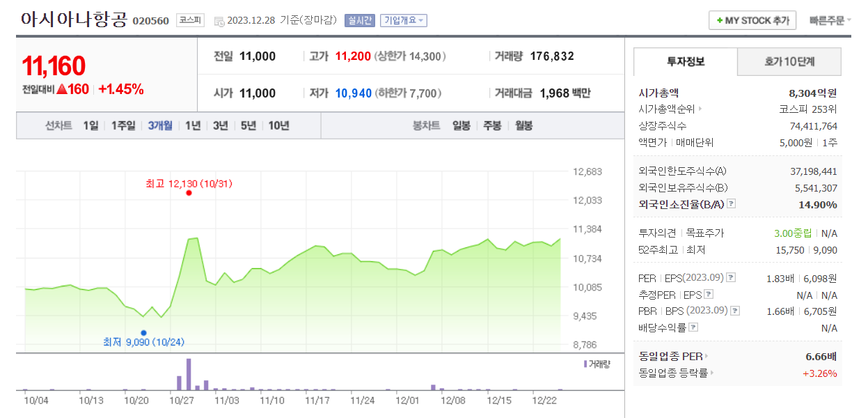Click help icon beside 외국인소진율(B/A)
The width and height of the screenshot is (868, 418).
click(731, 204)
